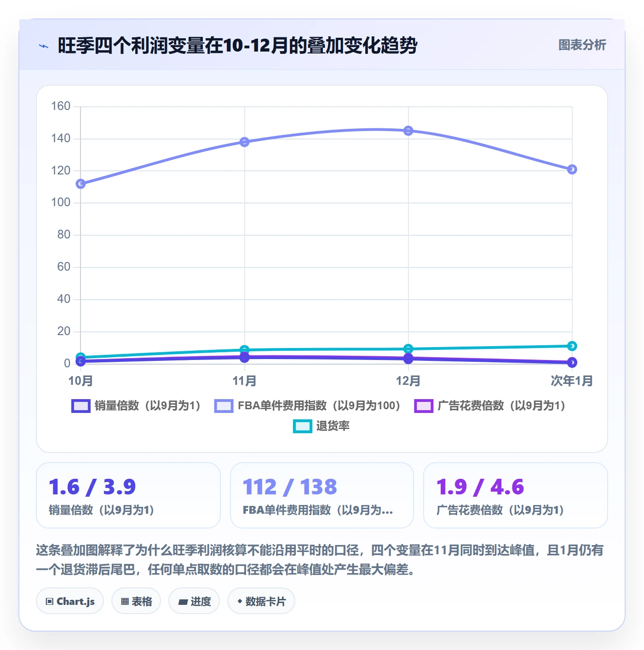
Task: Toggle the 广告花费倍数 legend swatch
Action: (x=424, y=406)
